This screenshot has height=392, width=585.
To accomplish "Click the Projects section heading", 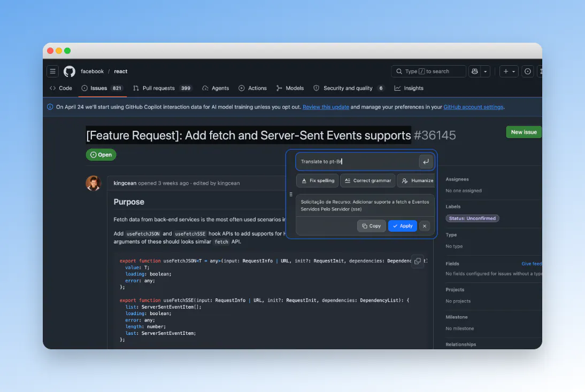I will [455, 289].
